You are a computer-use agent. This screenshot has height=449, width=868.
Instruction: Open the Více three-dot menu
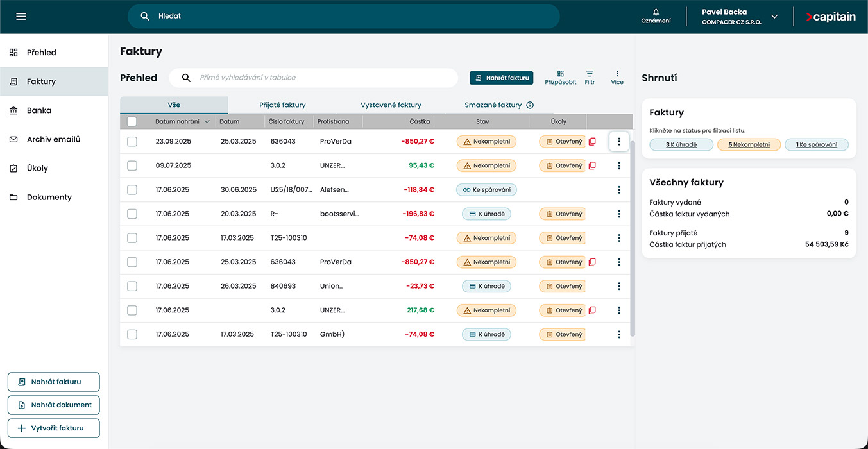click(x=617, y=74)
